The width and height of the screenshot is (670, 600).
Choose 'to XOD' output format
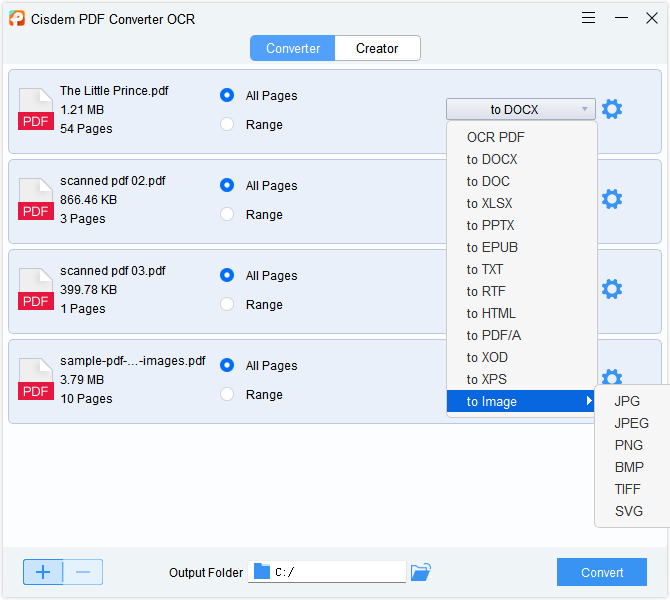click(521, 357)
